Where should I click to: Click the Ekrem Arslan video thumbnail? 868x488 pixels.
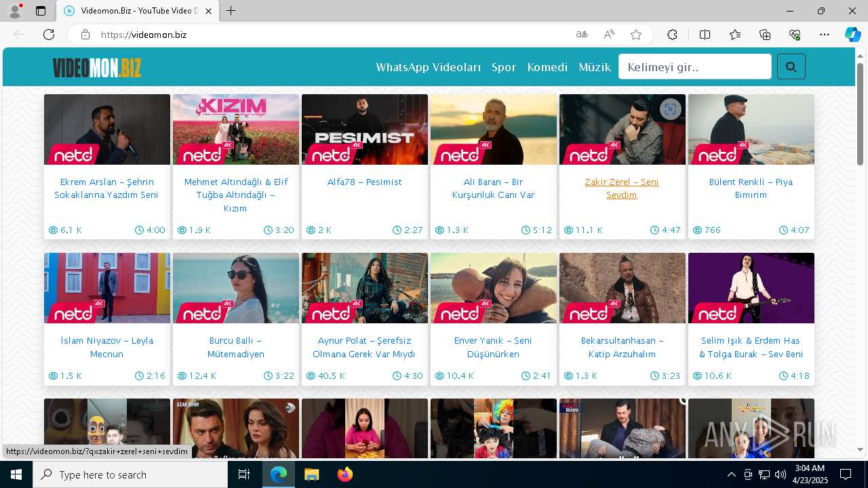[107, 129]
